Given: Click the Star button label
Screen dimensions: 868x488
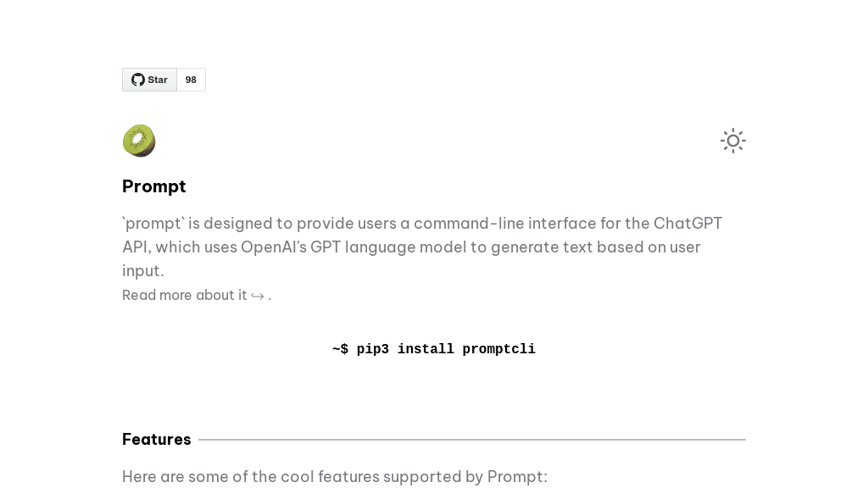Looking at the screenshot, I should click(x=157, y=80).
